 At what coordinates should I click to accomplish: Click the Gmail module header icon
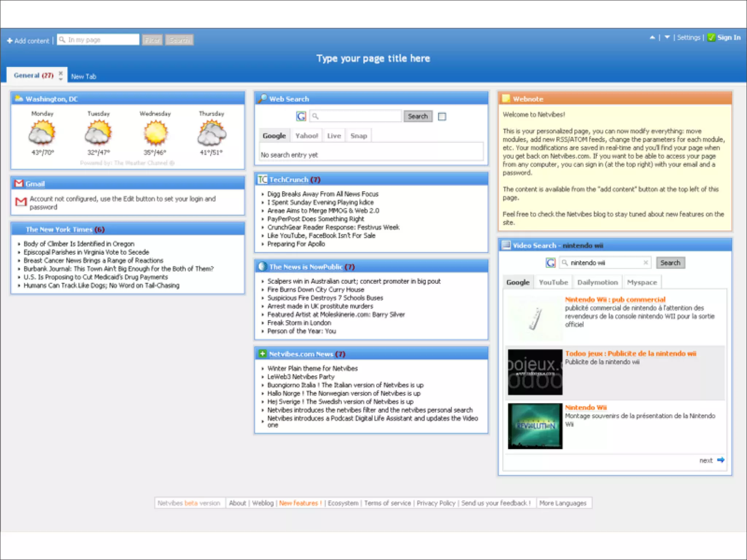pos(19,183)
